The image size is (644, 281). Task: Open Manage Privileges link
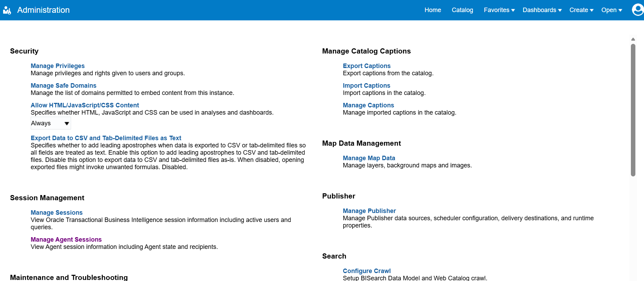click(x=58, y=66)
